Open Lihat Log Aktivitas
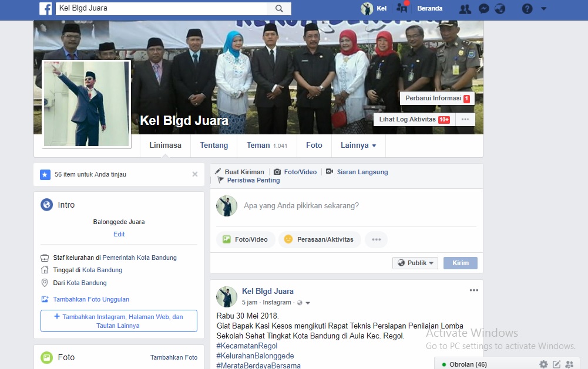 (x=414, y=119)
